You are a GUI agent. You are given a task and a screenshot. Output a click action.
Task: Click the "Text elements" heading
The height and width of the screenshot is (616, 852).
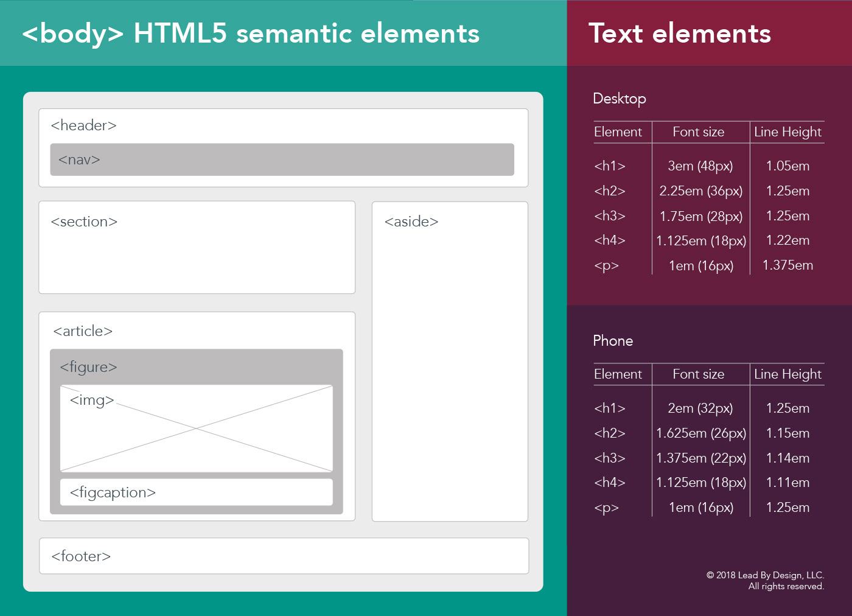tap(680, 33)
